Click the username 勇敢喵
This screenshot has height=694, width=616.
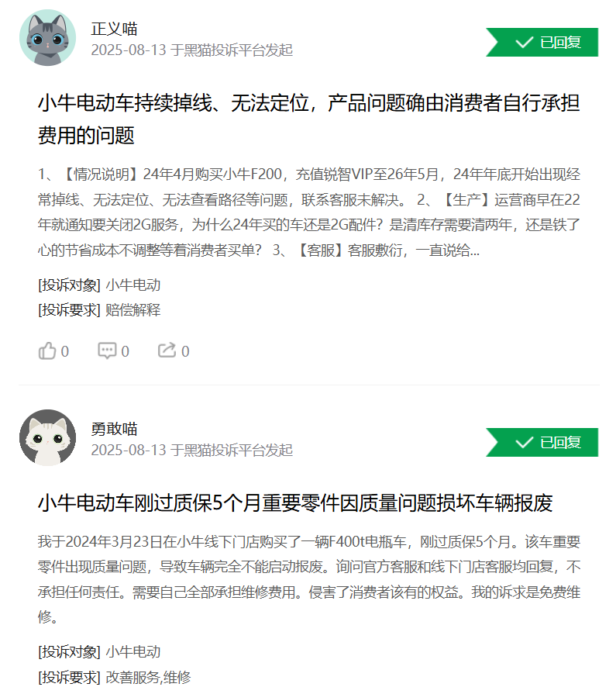pos(114,429)
